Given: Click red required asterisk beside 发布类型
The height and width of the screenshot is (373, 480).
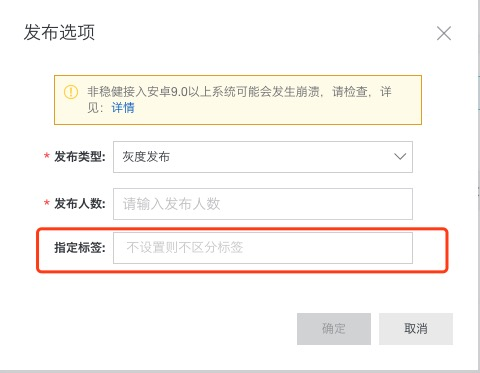Looking at the screenshot, I should [47, 156].
